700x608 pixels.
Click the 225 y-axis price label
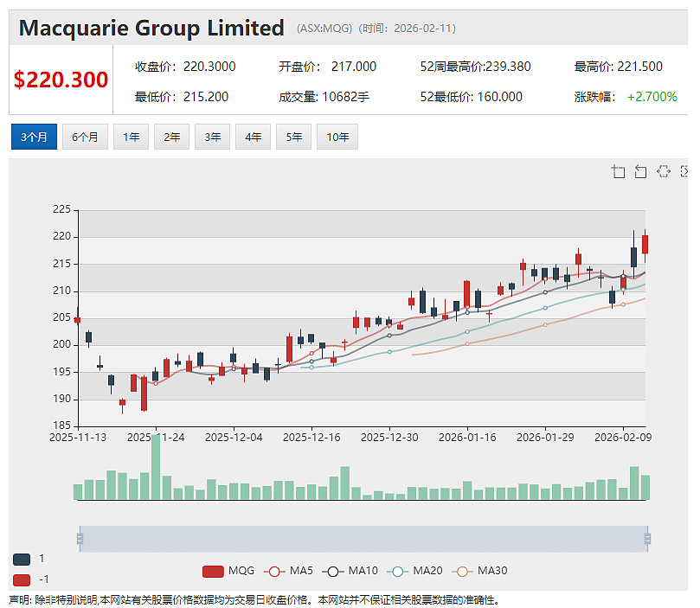tap(62, 209)
